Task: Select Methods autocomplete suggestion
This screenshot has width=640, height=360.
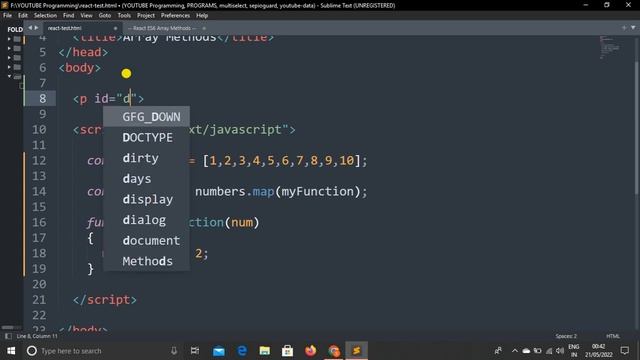Action: click(x=146, y=261)
